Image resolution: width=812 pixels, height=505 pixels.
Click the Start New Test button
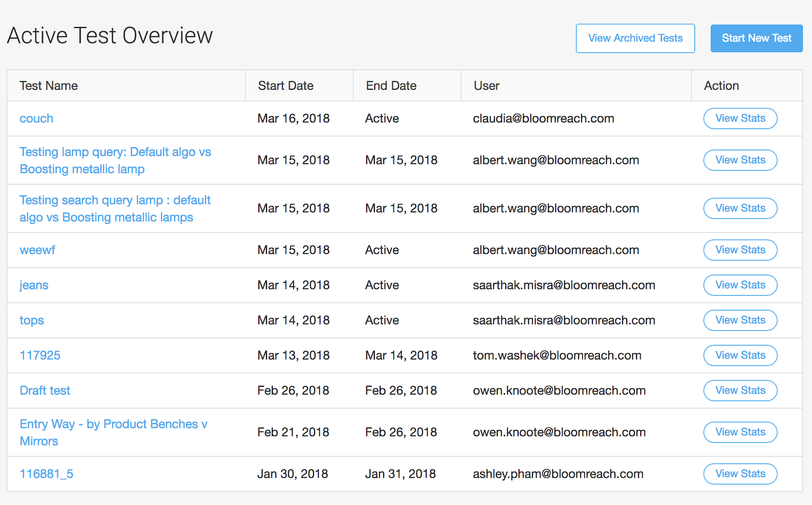(x=756, y=38)
